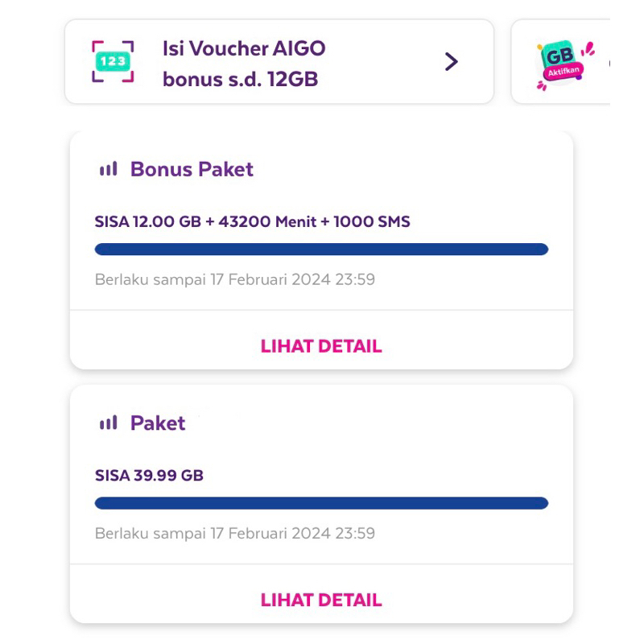Tap expiry date text under Paket bar
644x644 pixels.
click(234, 533)
